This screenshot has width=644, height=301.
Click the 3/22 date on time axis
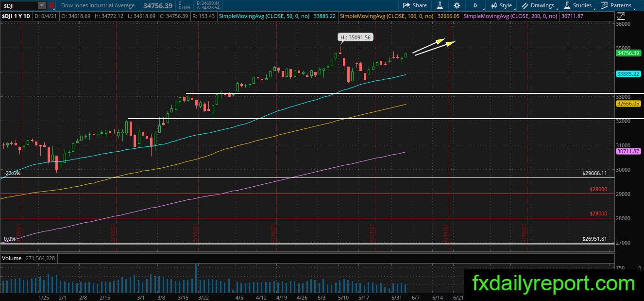point(203,297)
